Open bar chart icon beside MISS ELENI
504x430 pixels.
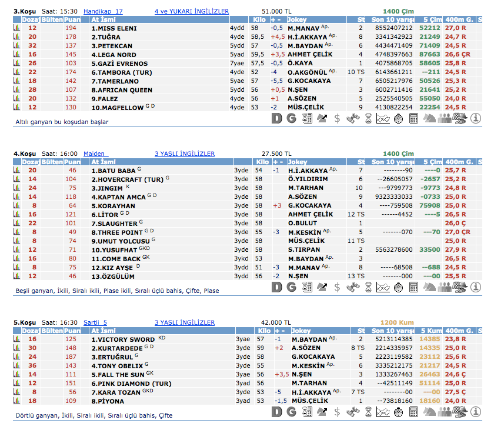coord(17,28)
